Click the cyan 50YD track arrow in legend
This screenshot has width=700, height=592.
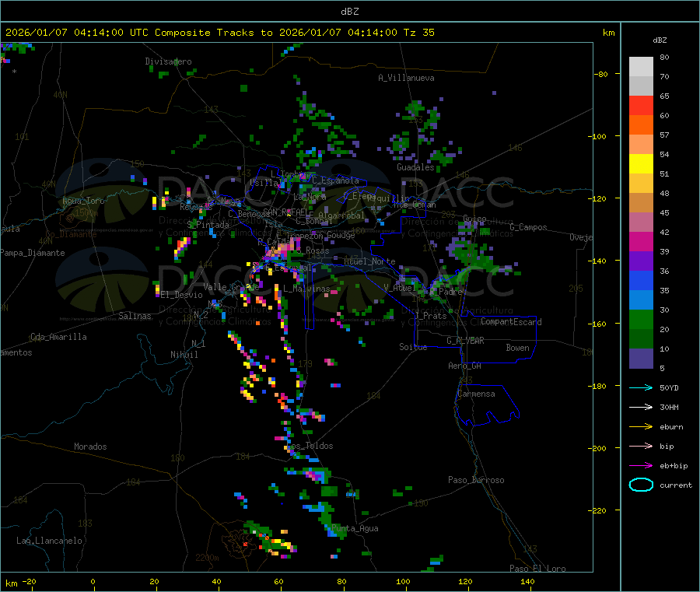tap(641, 387)
